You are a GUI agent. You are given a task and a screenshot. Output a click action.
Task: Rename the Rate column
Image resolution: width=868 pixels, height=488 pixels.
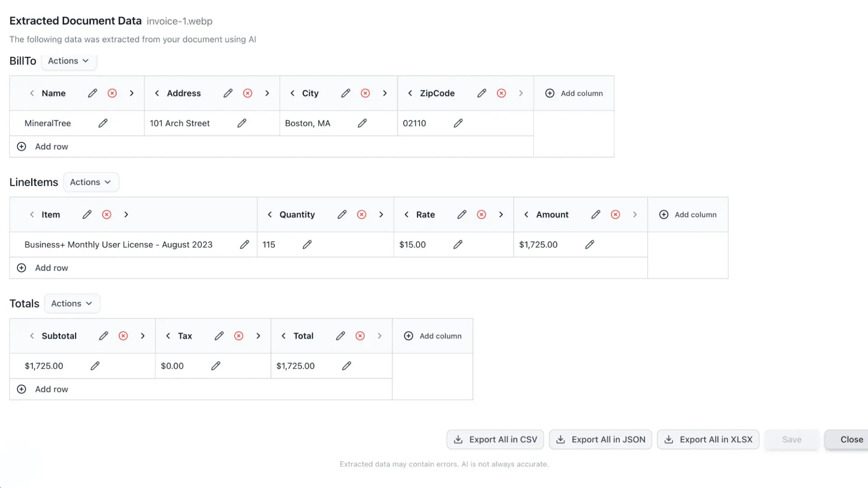coord(462,215)
